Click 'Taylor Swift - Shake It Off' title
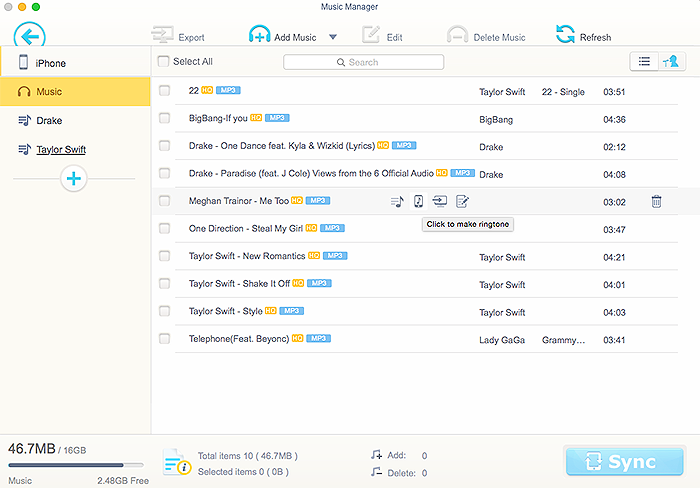 239,284
